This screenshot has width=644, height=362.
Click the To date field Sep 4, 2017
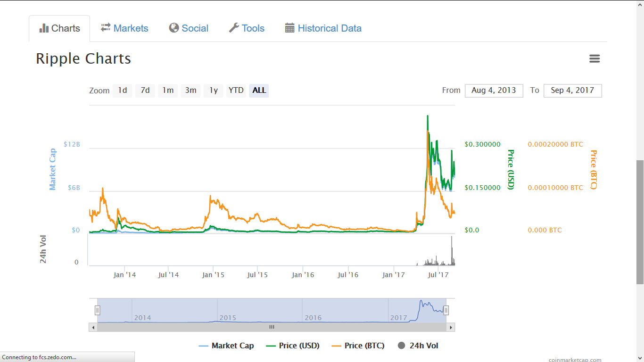(572, 90)
